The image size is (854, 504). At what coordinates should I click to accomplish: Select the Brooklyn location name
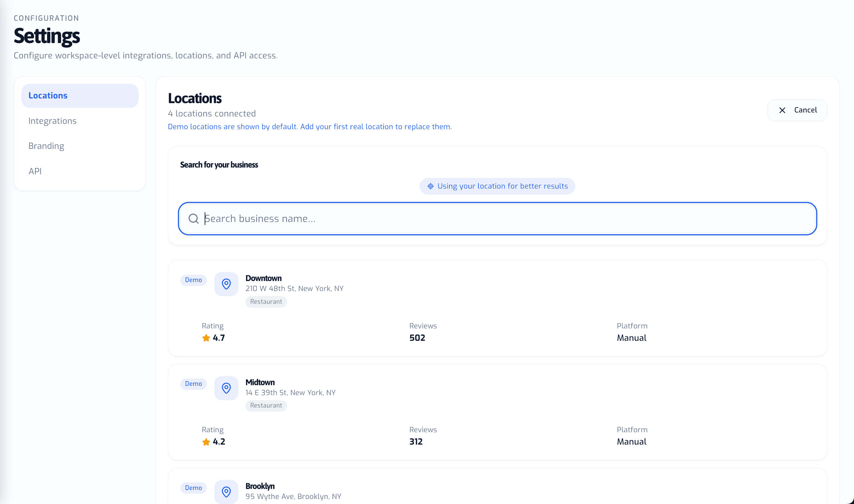[x=260, y=486]
